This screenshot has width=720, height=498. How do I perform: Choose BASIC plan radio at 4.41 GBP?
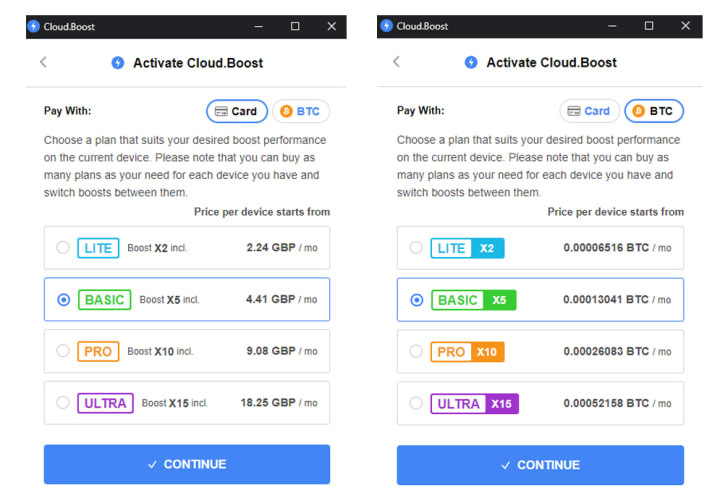[63, 300]
